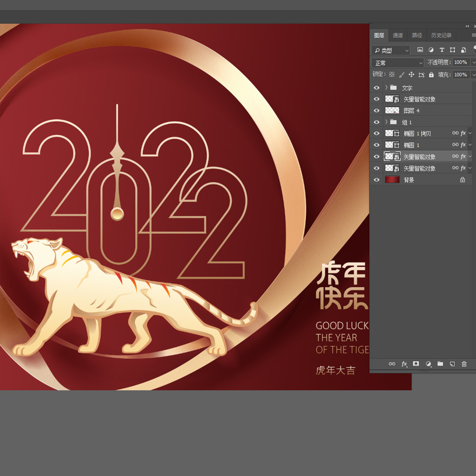Image resolution: width=476 pixels, height=476 pixels.
Task: Select the 椭圆 1 layer name
Action: point(411,145)
